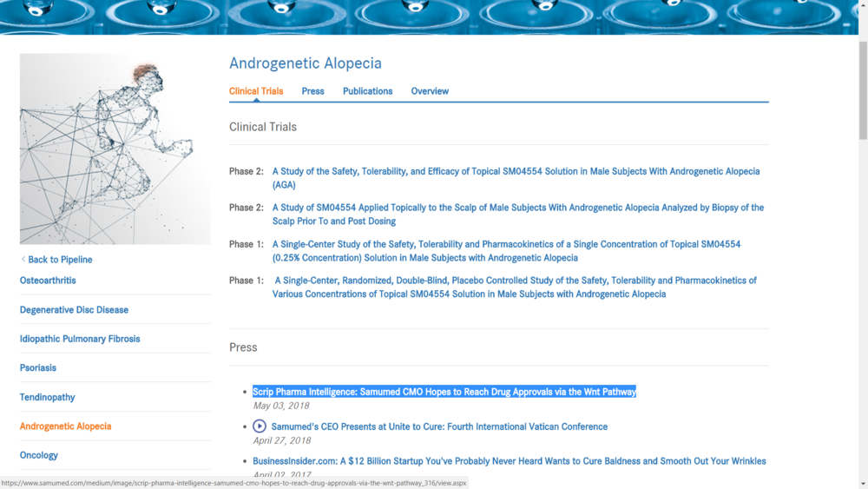The height and width of the screenshot is (489, 868).
Task: Navigate to Tendinopathy in sidebar
Action: click(x=48, y=397)
